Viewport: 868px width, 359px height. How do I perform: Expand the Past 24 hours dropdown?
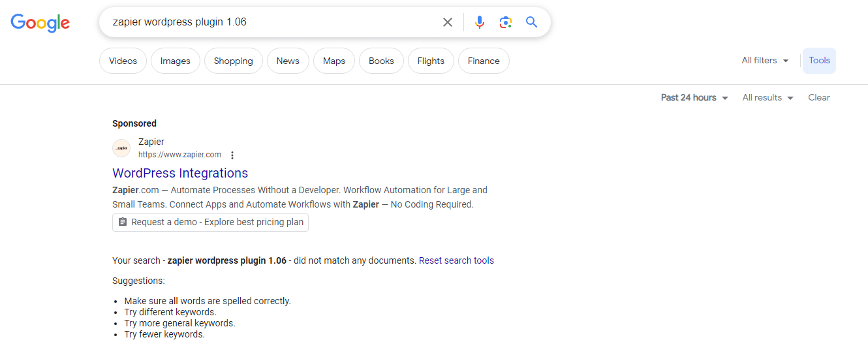[x=694, y=98]
